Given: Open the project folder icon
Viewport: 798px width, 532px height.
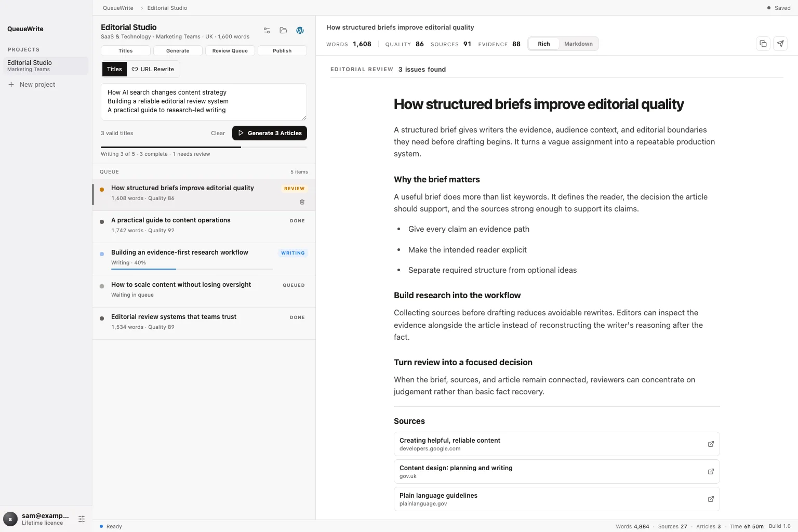Looking at the screenshot, I should pos(283,31).
